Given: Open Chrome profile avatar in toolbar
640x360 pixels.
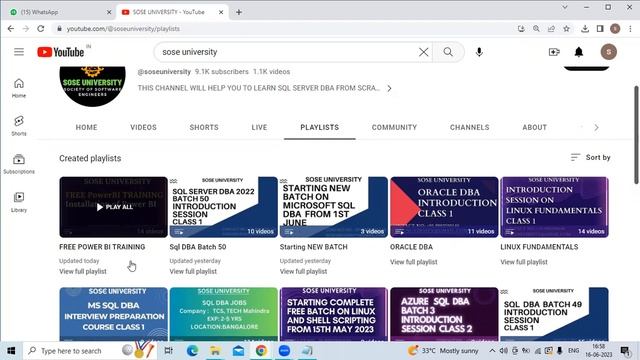Looking at the screenshot, I should tap(615, 29).
